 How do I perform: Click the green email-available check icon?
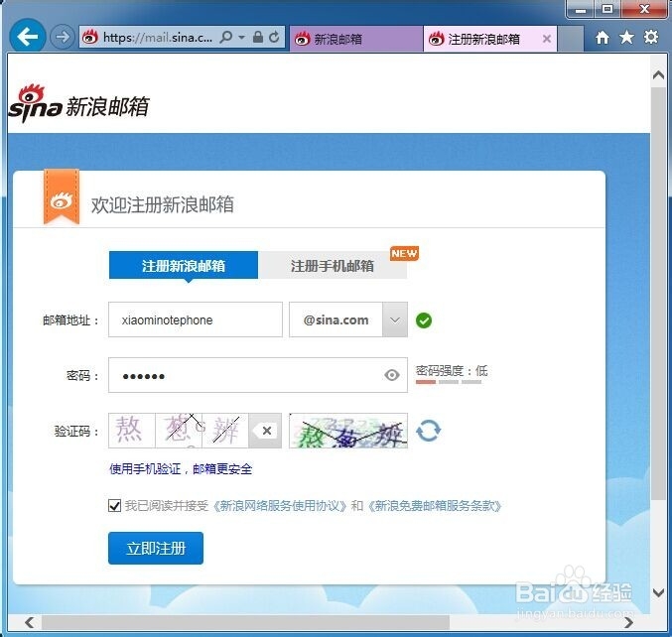pyautogui.click(x=424, y=320)
